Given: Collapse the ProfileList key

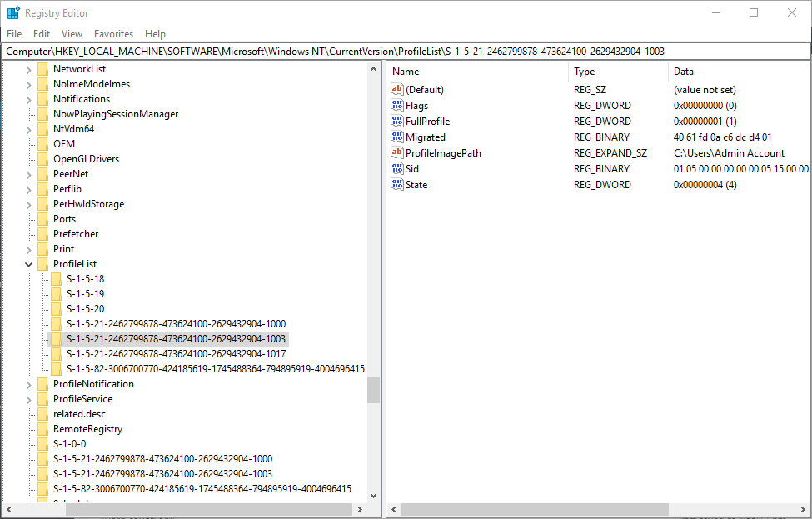Looking at the screenshot, I should point(29,265).
